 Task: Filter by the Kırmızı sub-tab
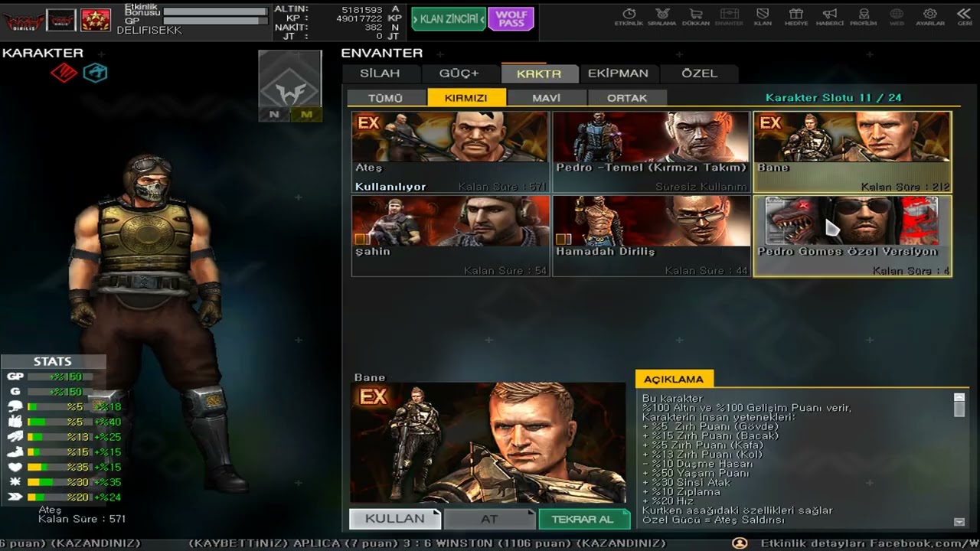(466, 98)
